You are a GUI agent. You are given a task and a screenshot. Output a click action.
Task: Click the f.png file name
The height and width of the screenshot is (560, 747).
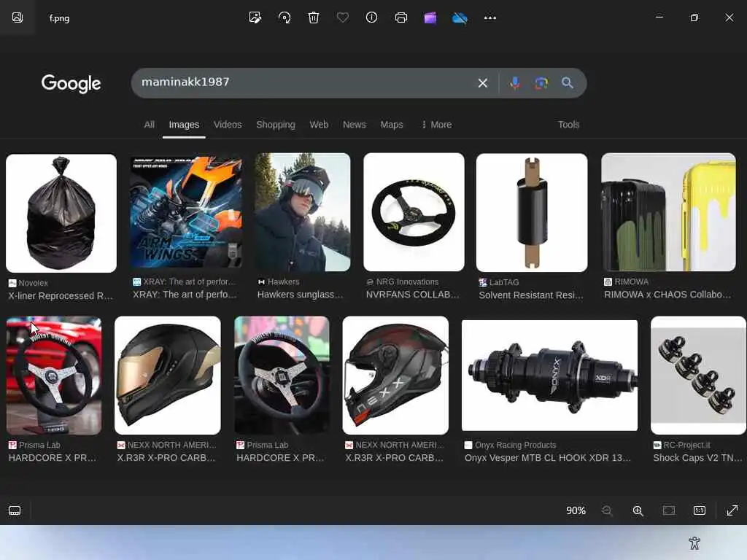click(60, 18)
